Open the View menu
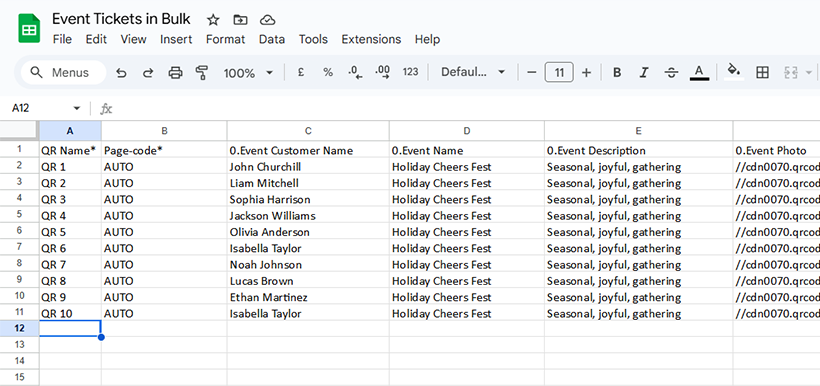The image size is (820, 386). pos(133,39)
